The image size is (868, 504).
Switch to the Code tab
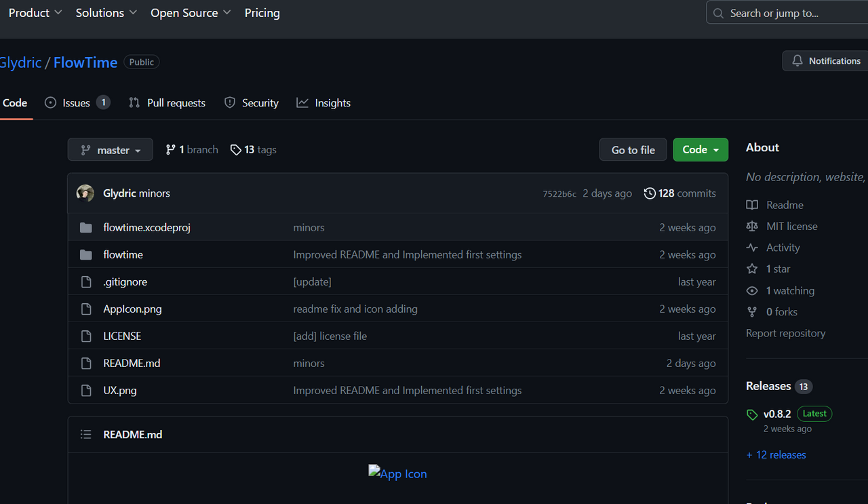pyautogui.click(x=15, y=103)
